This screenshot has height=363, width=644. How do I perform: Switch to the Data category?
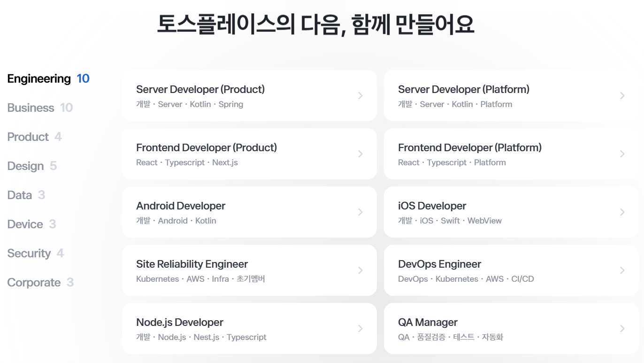[x=26, y=195]
